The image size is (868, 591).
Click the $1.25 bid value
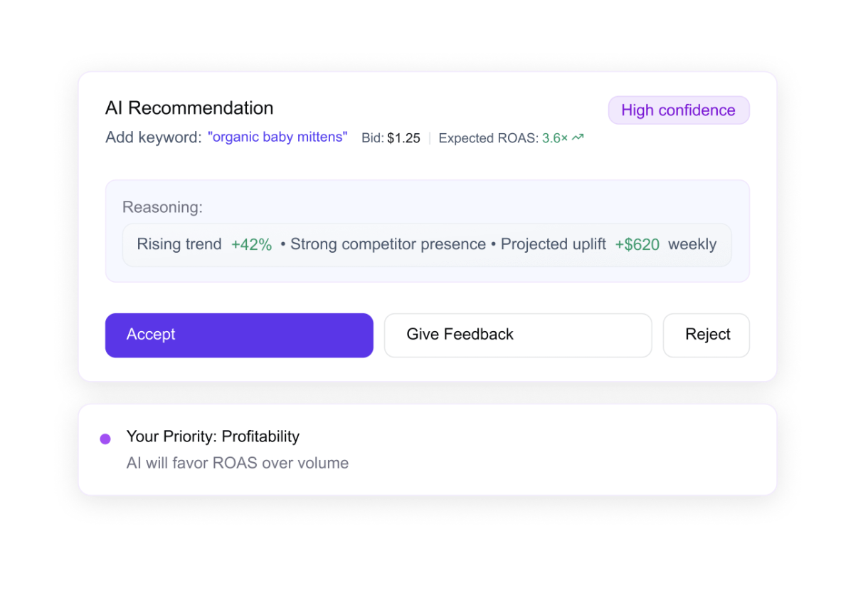coord(403,138)
